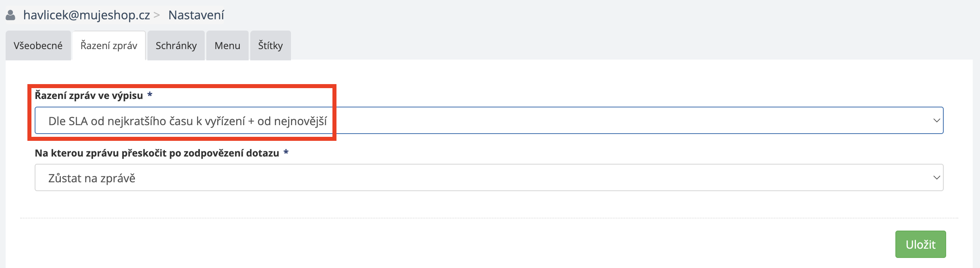Click the Řazení zpráv ve výpisu label
980x268 pixels.
[x=89, y=95]
